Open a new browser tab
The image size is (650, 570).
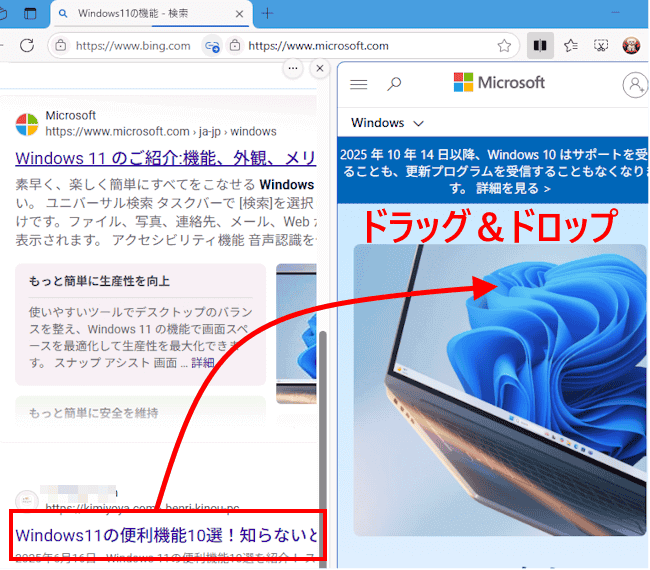pos(267,14)
